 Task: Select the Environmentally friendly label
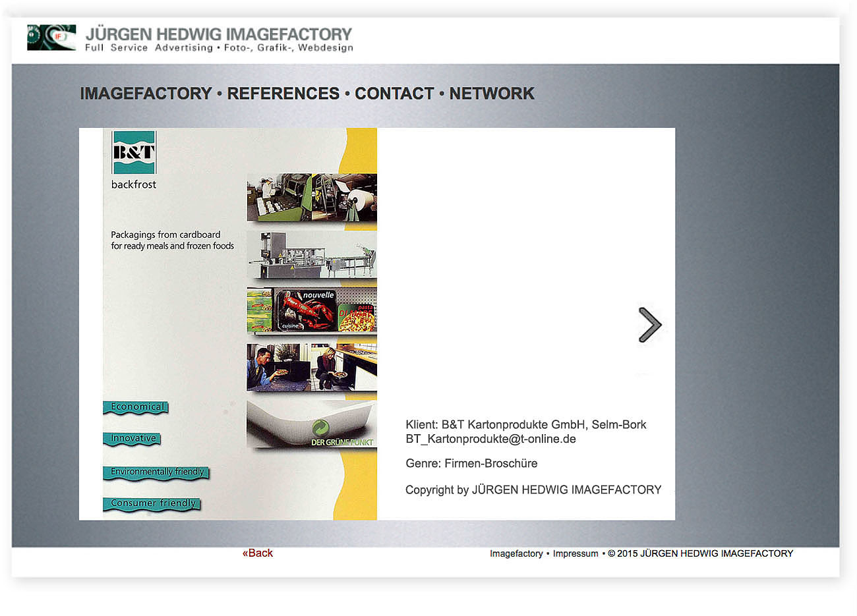(156, 472)
